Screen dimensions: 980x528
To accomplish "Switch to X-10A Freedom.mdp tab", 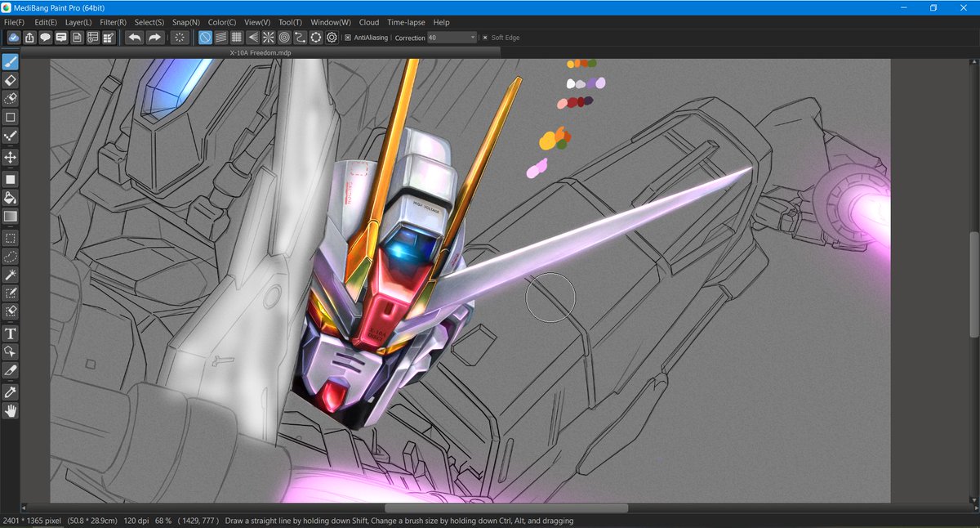I will tap(259, 52).
